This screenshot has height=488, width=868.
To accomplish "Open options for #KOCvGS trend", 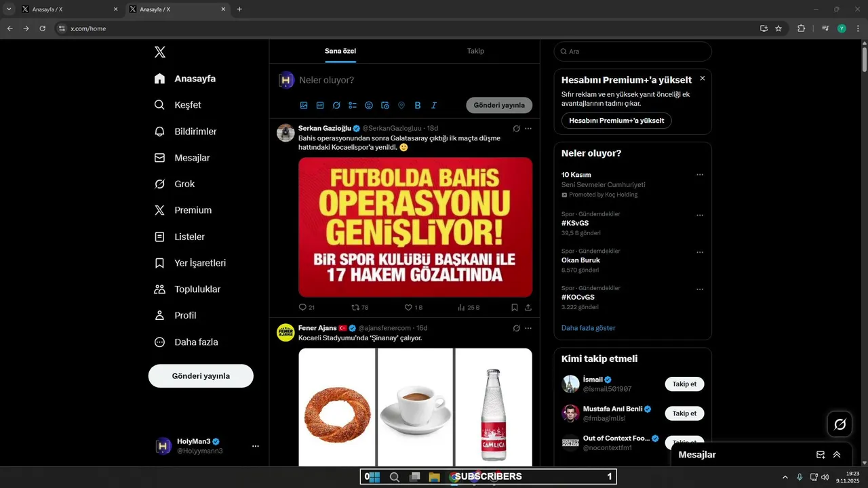I will click(700, 289).
